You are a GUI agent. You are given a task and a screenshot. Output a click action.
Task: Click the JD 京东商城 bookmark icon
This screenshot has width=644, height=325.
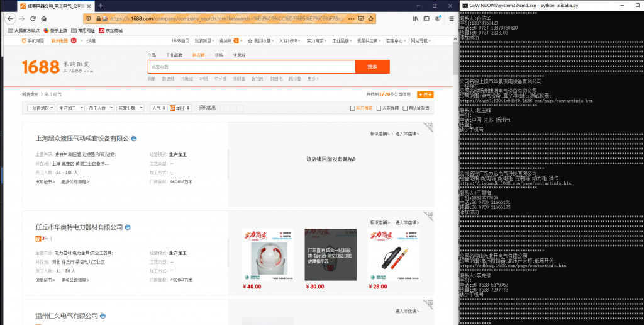click(x=101, y=30)
